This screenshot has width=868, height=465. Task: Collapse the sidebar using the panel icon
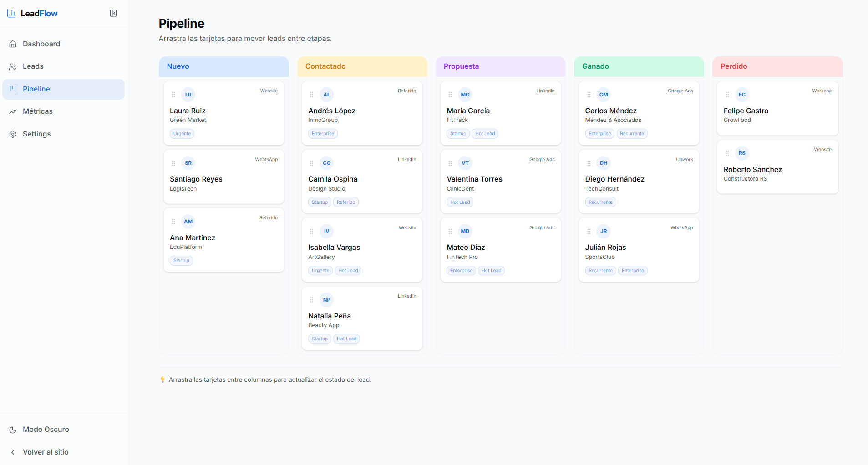coord(113,13)
